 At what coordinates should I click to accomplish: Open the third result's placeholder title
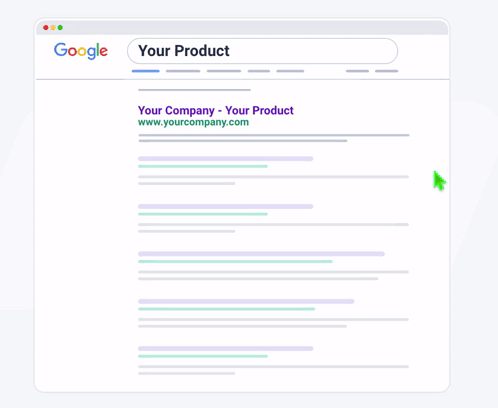(x=226, y=206)
